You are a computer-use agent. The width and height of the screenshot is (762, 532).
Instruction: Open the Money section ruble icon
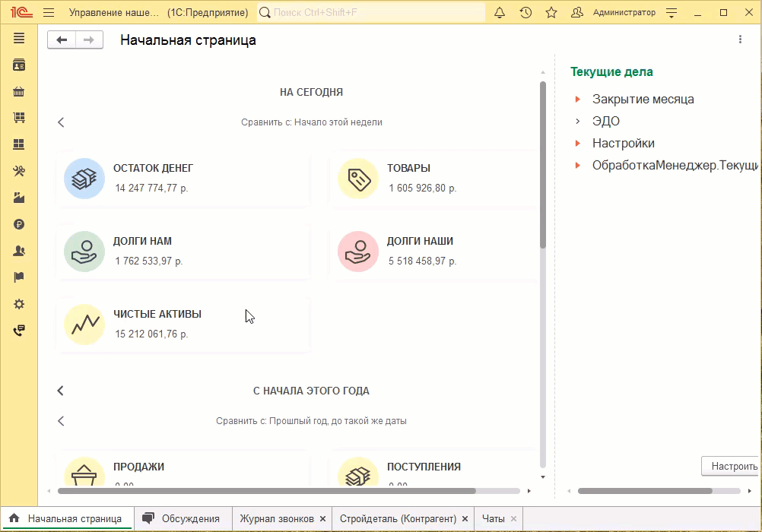pos(19,224)
